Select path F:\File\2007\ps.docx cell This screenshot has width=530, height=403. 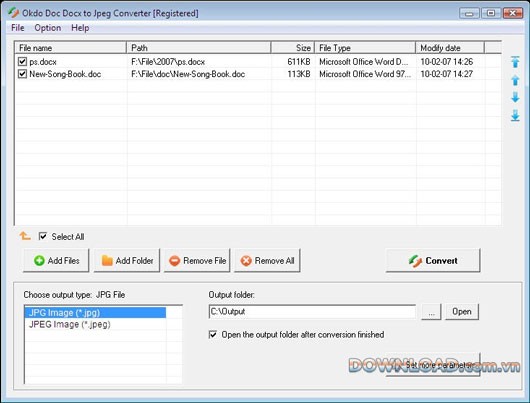pos(168,62)
